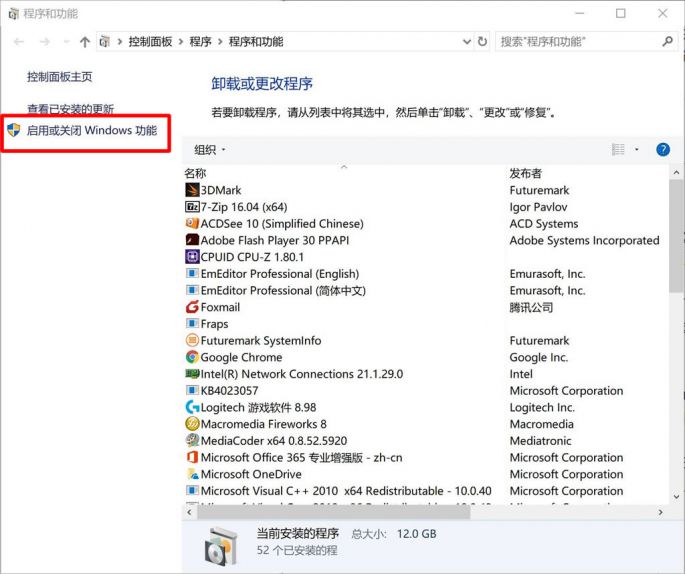Open help with the blue question mark
Screen dimensions: 685x574
(663, 150)
